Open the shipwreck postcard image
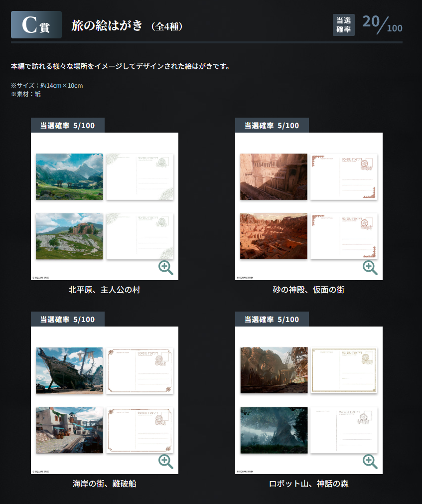The height and width of the screenshot is (504, 422). coord(69,370)
